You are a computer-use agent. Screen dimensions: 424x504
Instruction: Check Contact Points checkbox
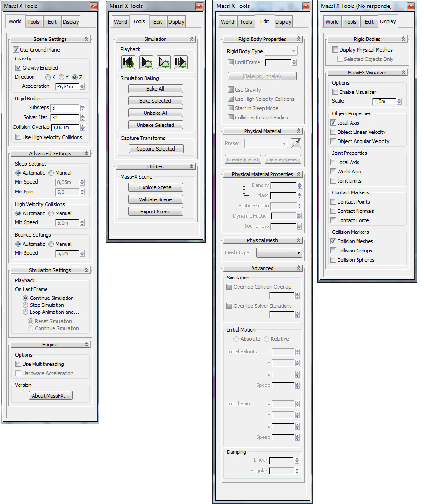(333, 201)
